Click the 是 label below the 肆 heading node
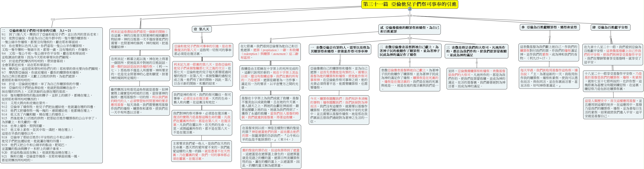This screenshot has height=169, width=644. [610, 37]
